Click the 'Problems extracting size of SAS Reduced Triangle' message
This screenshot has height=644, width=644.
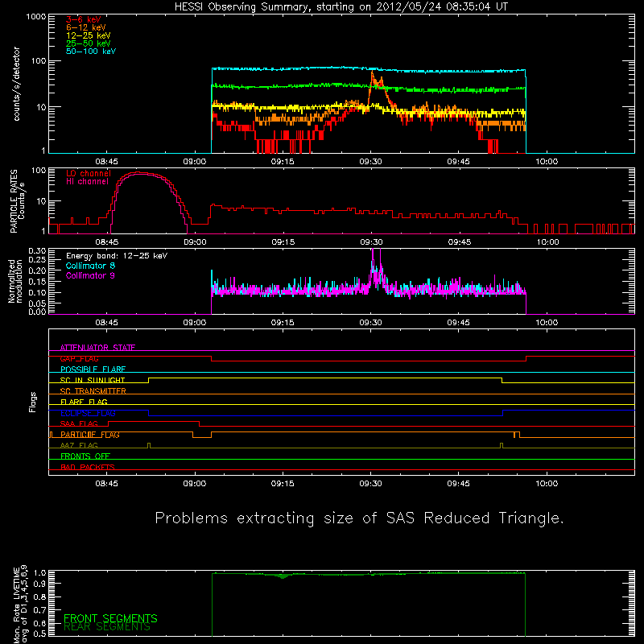[359, 518]
